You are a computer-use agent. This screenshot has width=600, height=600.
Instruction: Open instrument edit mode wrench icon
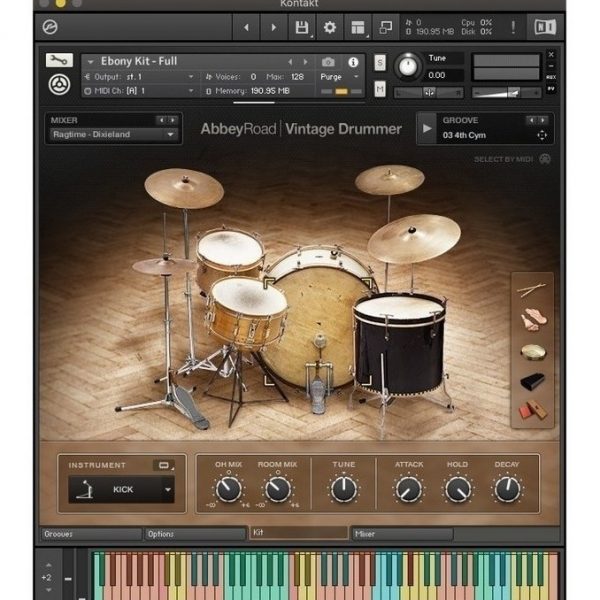coord(59,60)
